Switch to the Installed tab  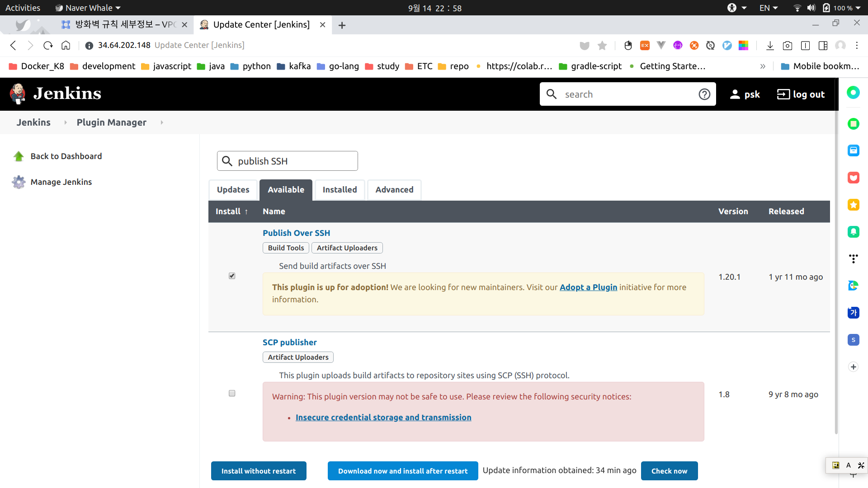tap(340, 190)
